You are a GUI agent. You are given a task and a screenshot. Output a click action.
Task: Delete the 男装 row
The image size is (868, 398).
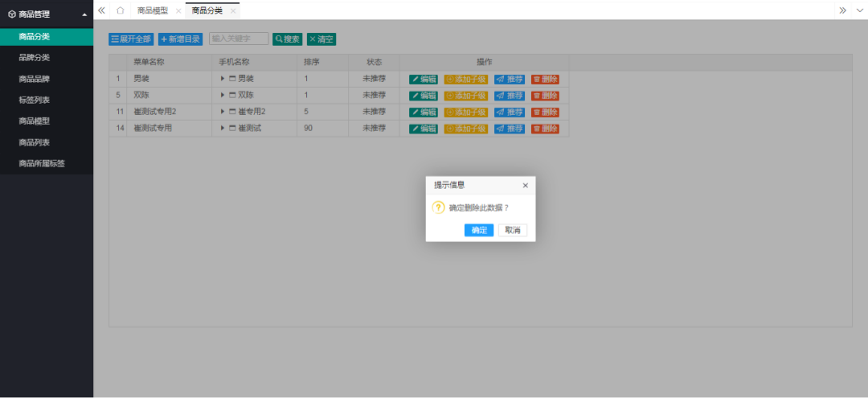[545, 79]
